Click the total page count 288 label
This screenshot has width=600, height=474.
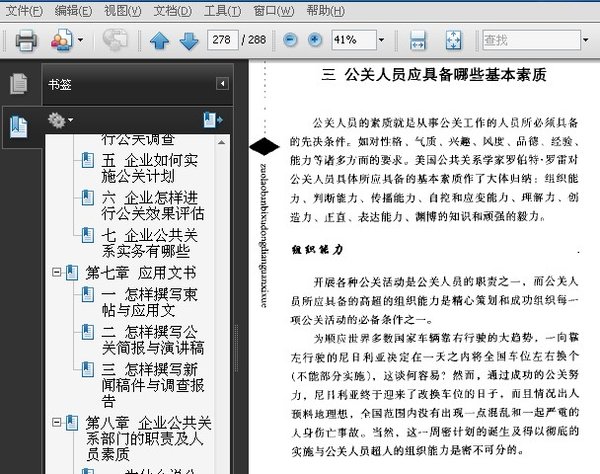click(257, 40)
